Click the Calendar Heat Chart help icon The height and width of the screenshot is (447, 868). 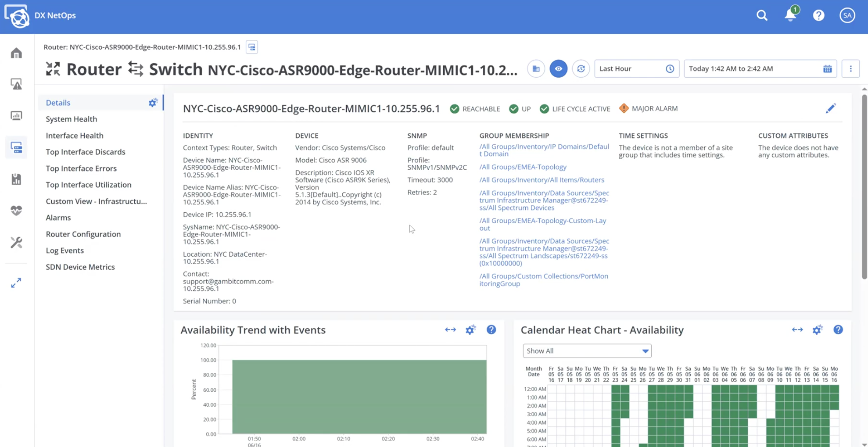pyautogui.click(x=838, y=330)
